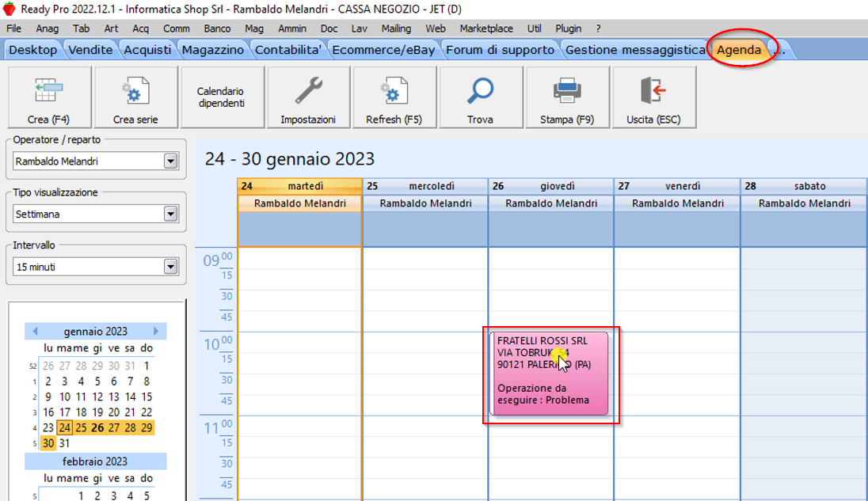Click the venerdì 27 day column header

(677, 186)
